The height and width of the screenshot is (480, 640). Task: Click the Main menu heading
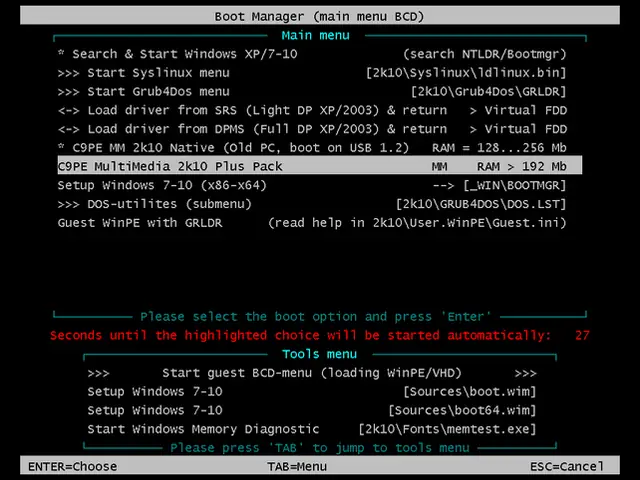tap(316, 36)
